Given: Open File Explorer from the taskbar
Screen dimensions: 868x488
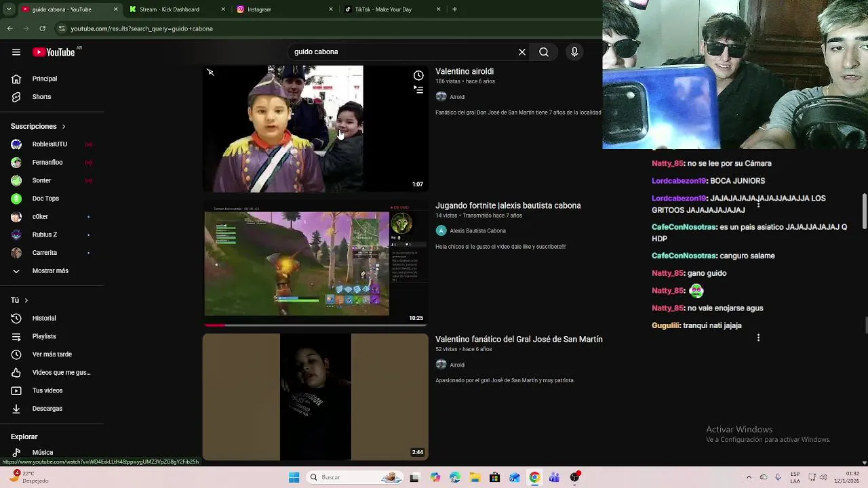Looking at the screenshot, I should point(475,477).
